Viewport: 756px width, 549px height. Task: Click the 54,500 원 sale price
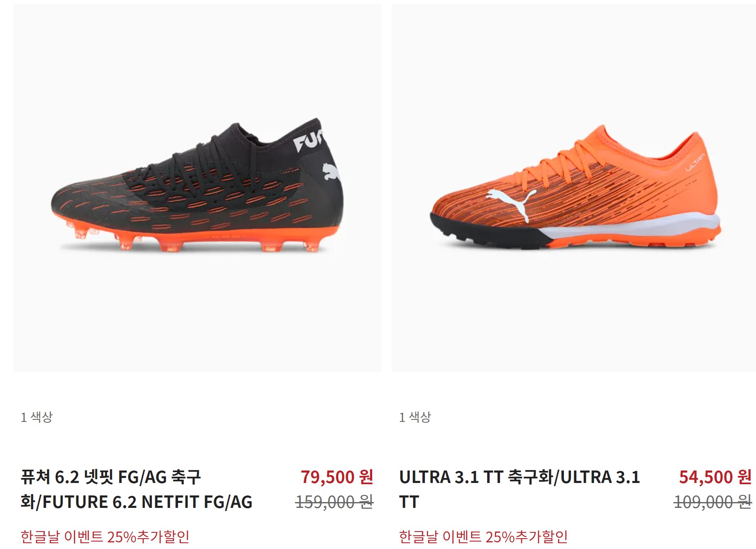tap(715, 477)
